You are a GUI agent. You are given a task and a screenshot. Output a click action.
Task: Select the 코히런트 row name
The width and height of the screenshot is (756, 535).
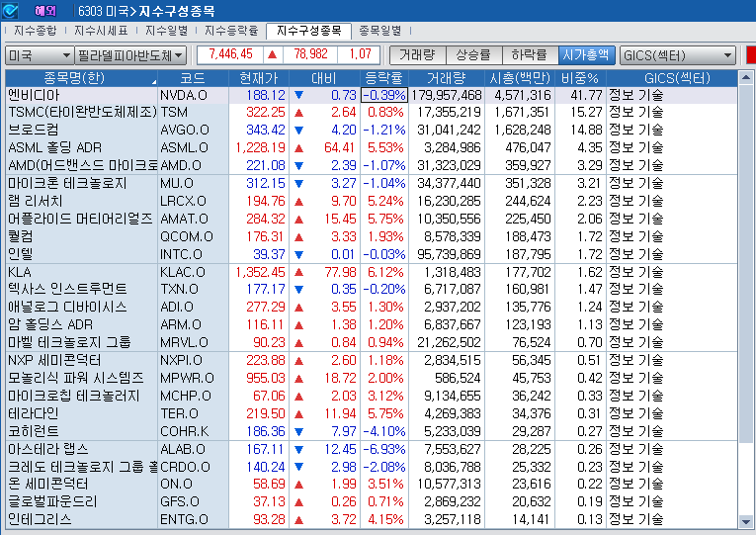34,431
